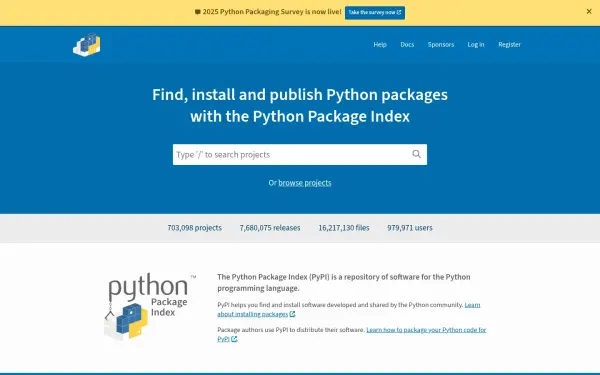Click PyPI repository description paragraph

tap(344, 282)
